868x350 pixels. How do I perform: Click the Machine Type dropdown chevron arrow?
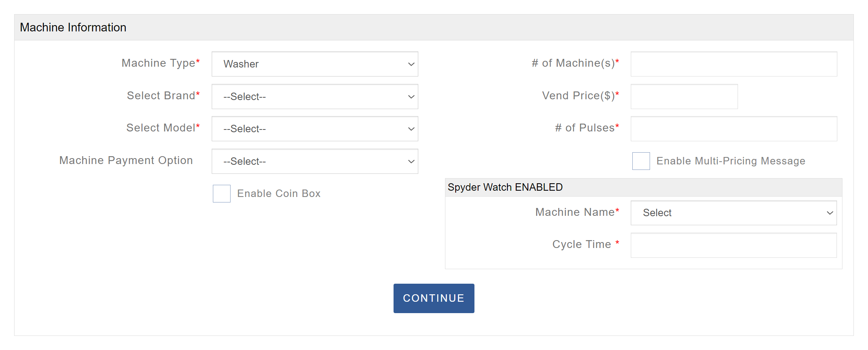tap(411, 64)
